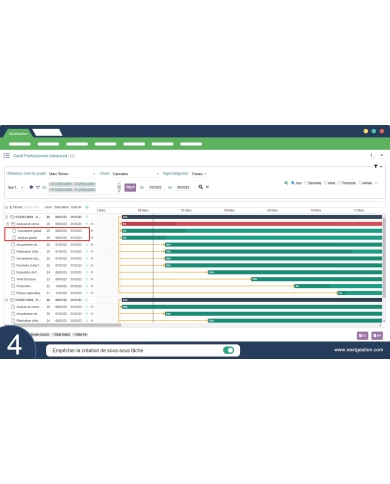This screenshot has height=484, width=390.
Task: Open the Client dropdown showing Cannabis
Action: [135, 174]
